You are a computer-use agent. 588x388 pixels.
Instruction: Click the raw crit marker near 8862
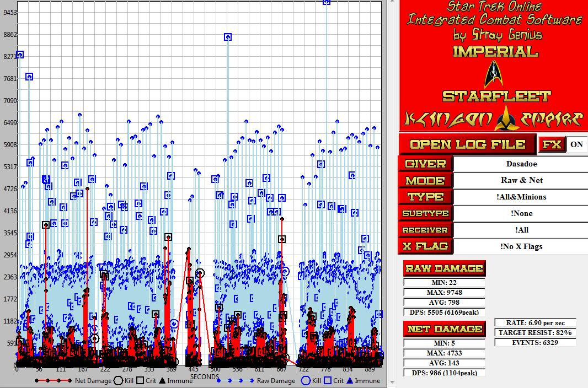(x=228, y=37)
